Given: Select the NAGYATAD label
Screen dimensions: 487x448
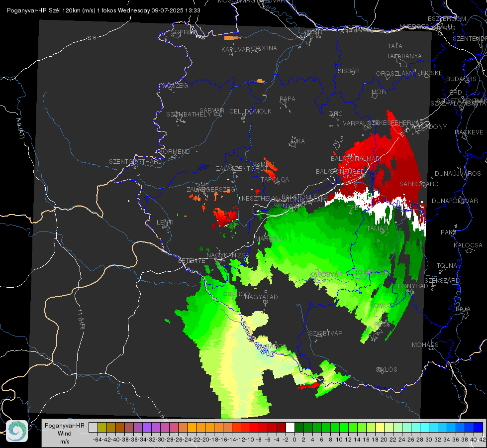Looking at the screenshot, I should pos(261,297).
